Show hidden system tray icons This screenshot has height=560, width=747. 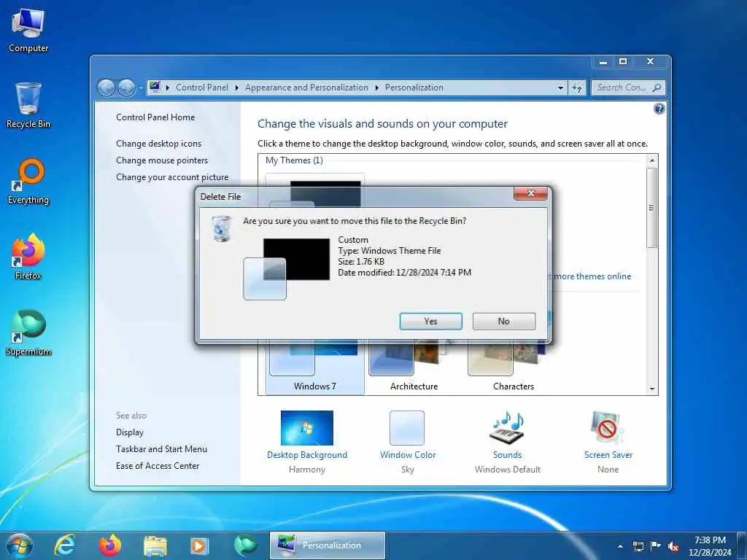[x=620, y=546]
